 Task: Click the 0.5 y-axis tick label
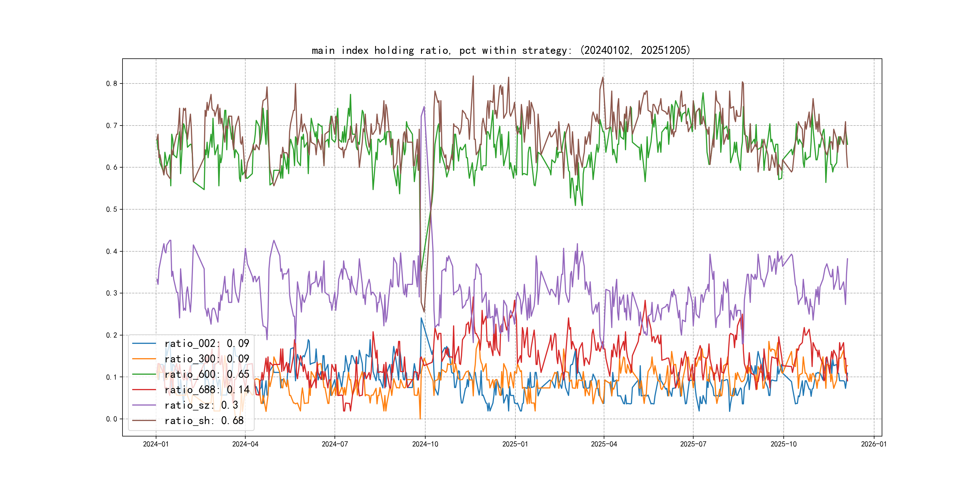coord(112,209)
